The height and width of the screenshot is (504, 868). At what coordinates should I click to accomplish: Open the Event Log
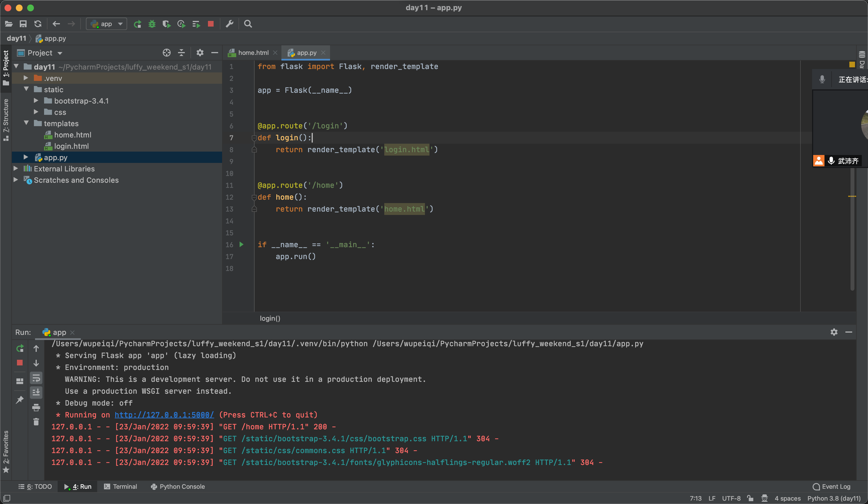(x=832, y=486)
